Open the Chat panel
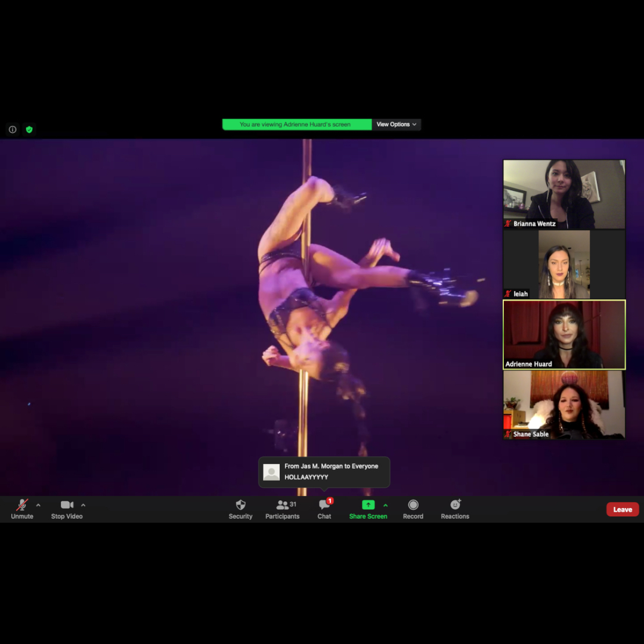This screenshot has width=644, height=644. coord(324,509)
